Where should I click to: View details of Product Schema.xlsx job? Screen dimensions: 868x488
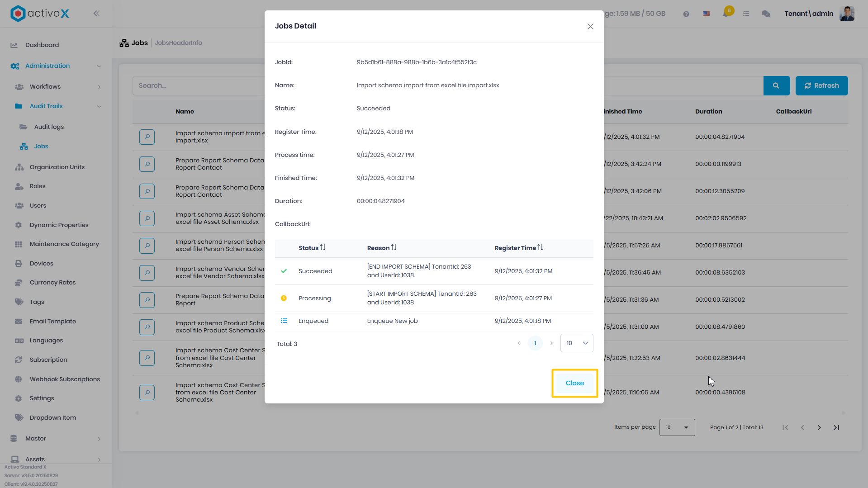click(147, 327)
